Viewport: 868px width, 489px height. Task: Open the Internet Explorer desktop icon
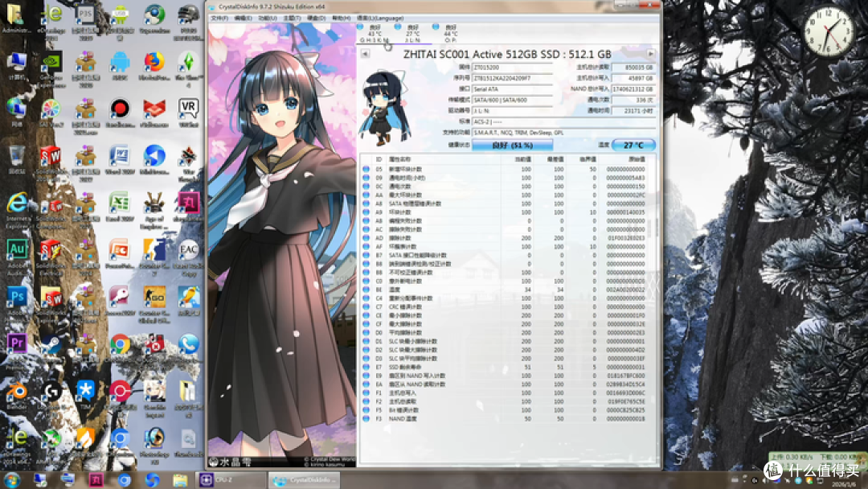(17, 211)
